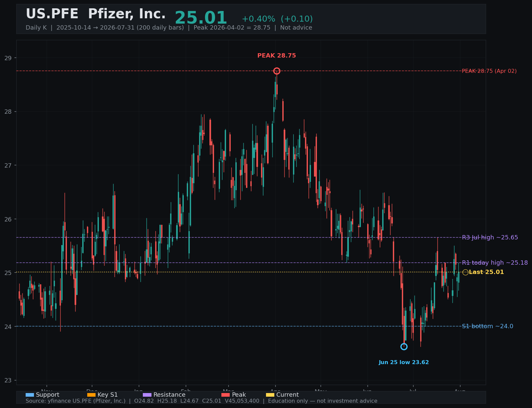Click the 28 tick on the price axis

(8, 112)
